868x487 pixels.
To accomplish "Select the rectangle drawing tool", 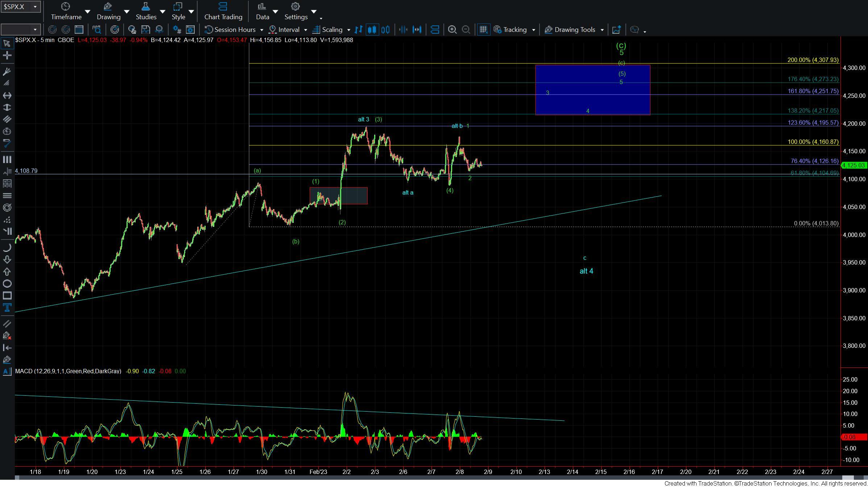I will tap(7, 296).
